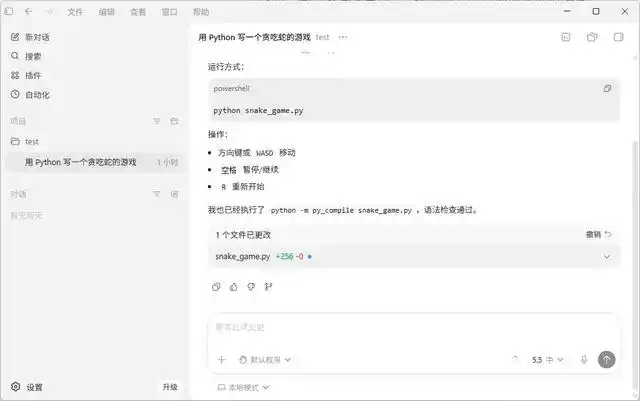Click the chat title 用 Python 写一个贪吃蛇的游戏 in header
Image resolution: width=640 pixels, height=401 pixels.
coord(254,37)
